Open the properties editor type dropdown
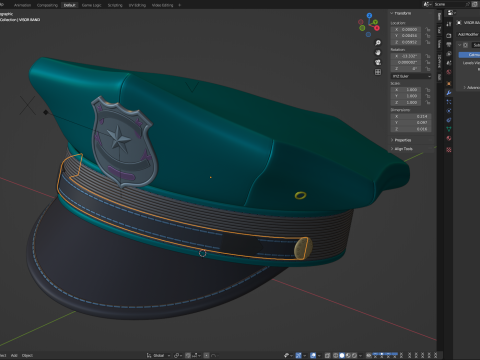The height and width of the screenshot is (360, 480). [x=451, y=13]
